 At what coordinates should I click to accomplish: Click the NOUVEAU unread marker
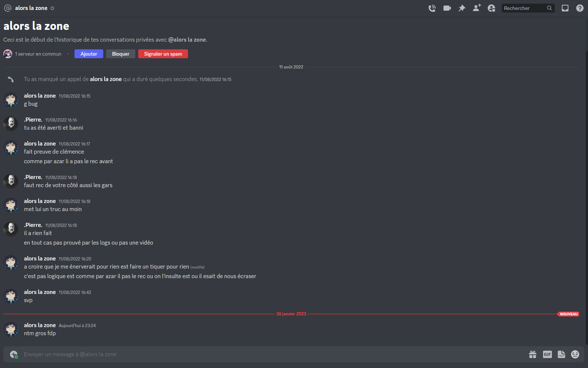click(568, 314)
